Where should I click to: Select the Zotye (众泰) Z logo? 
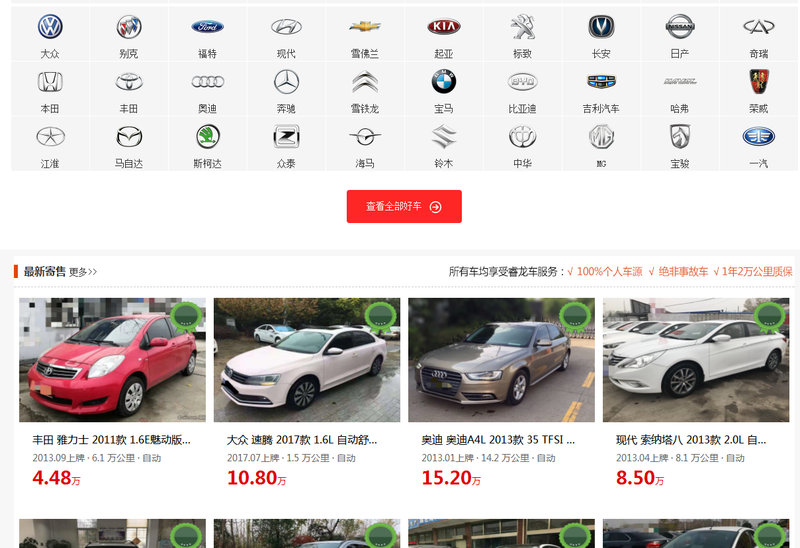coord(286,137)
